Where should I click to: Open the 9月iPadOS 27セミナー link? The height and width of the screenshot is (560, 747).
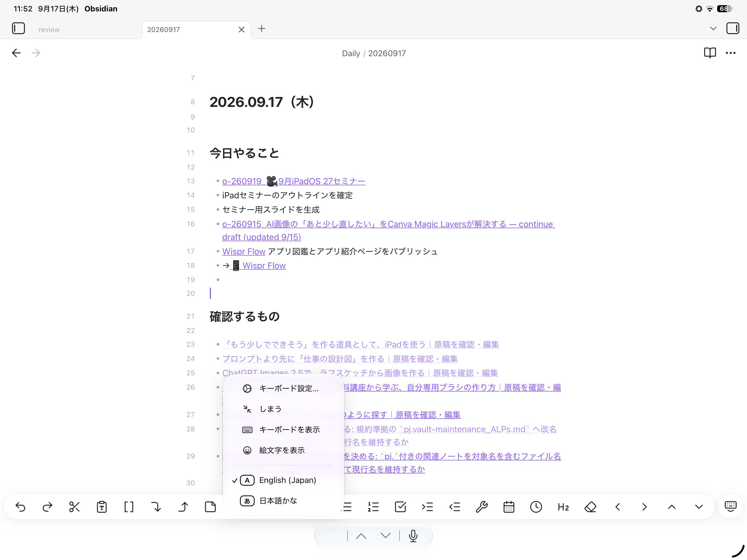point(293,181)
